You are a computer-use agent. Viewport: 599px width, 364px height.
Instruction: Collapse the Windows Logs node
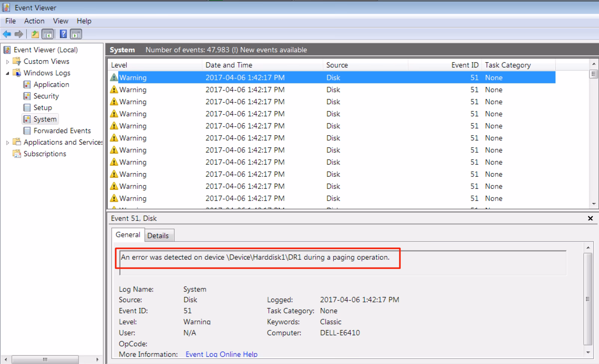(7, 73)
